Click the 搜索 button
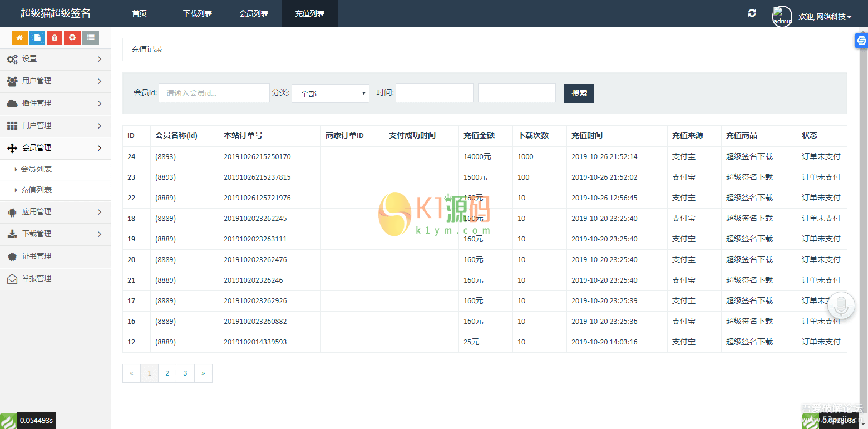The image size is (868, 429). click(x=579, y=93)
